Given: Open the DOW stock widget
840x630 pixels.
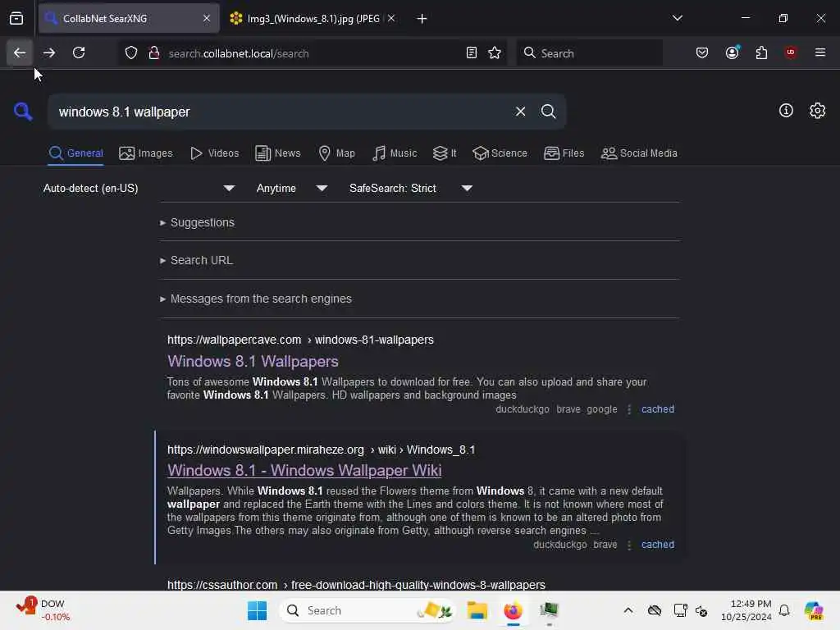Looking at the screenshot, I should [x=43, y=610].
